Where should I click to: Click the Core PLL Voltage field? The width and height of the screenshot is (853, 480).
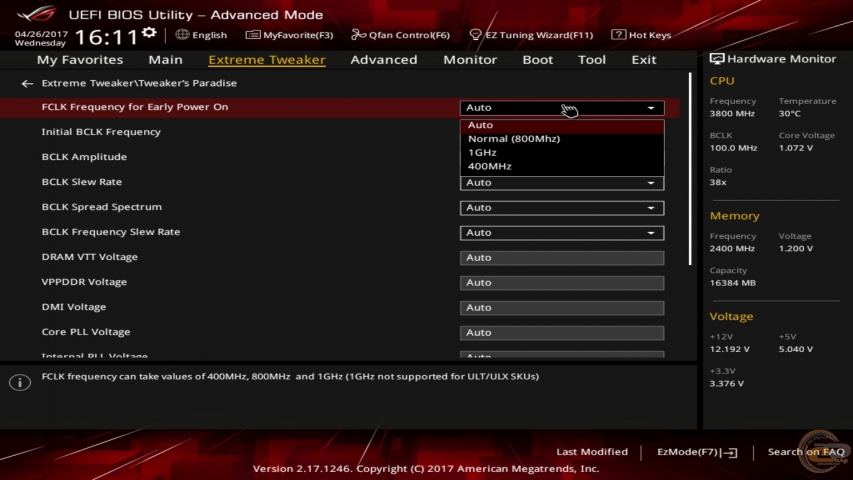point(562,333)
